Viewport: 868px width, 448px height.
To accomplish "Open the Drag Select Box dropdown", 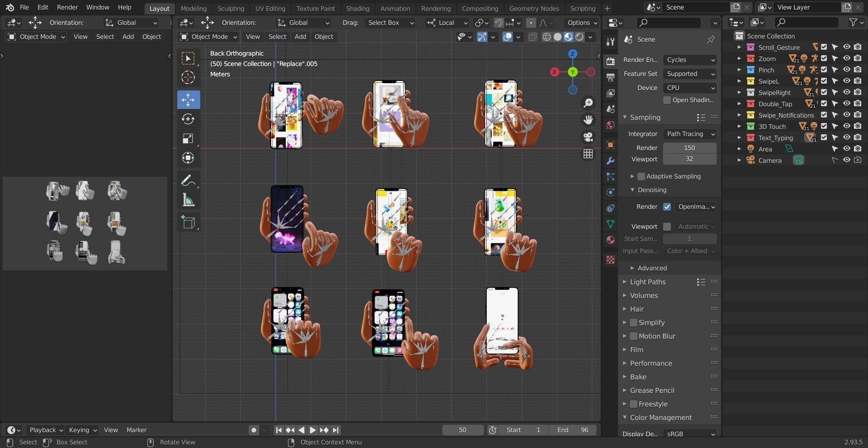I will pos(391,23).
